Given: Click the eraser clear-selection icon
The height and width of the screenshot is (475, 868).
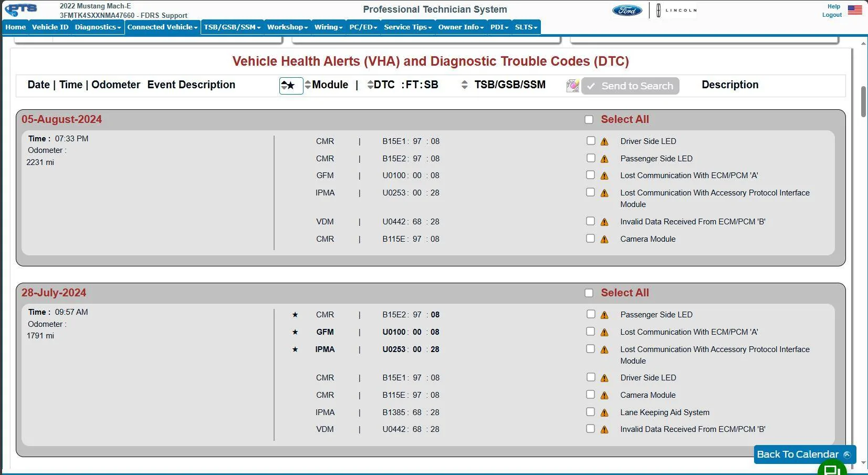Looking at the screenshot, I should 572,86.
